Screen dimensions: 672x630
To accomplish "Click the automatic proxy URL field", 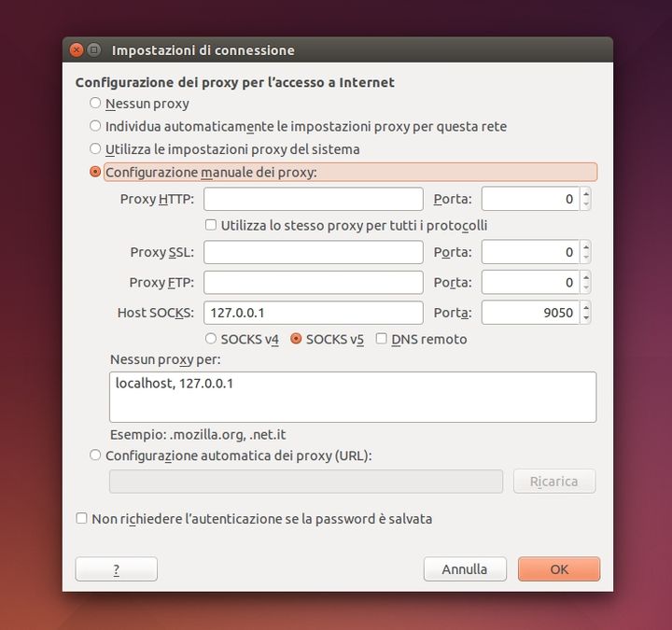I will coord(306,482).
